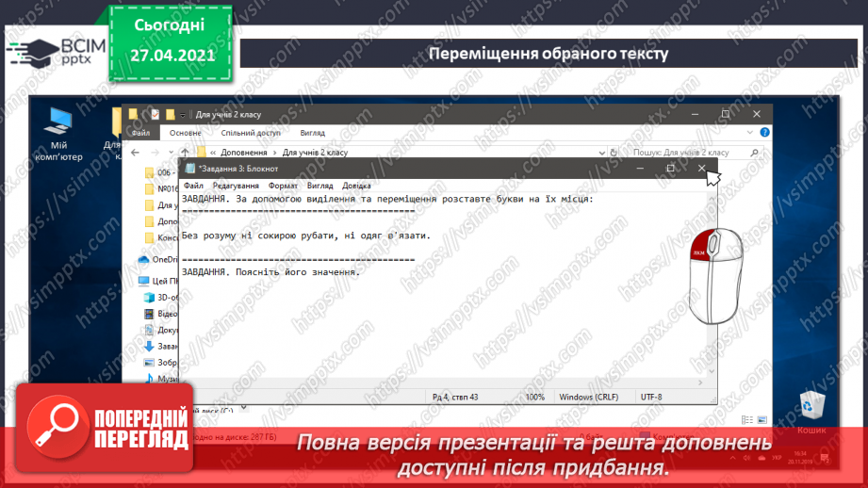Open the Відео folder in navigation pane

(161, 314)
